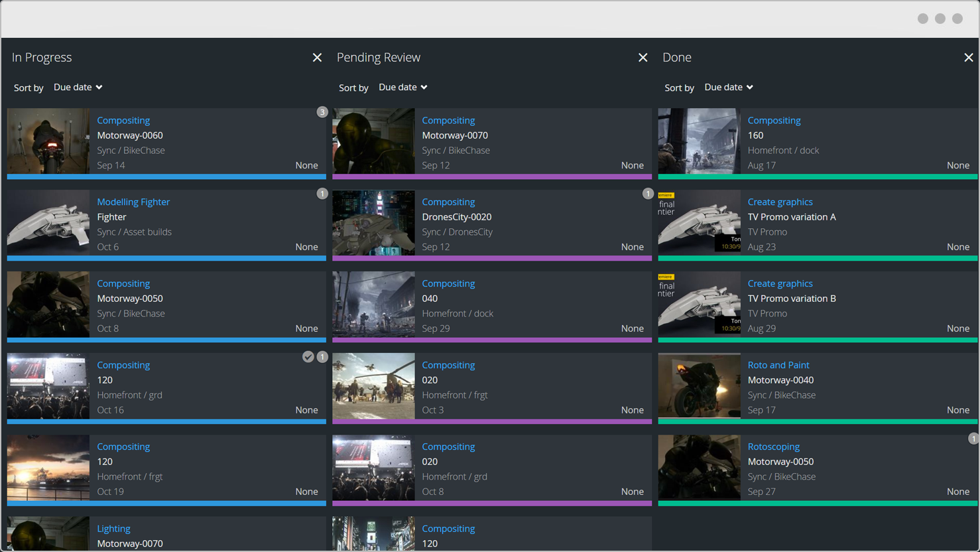This screenshot has width=980, height=552.
Task: Select the TV Promo variation B card title
Action: point(792,299)
